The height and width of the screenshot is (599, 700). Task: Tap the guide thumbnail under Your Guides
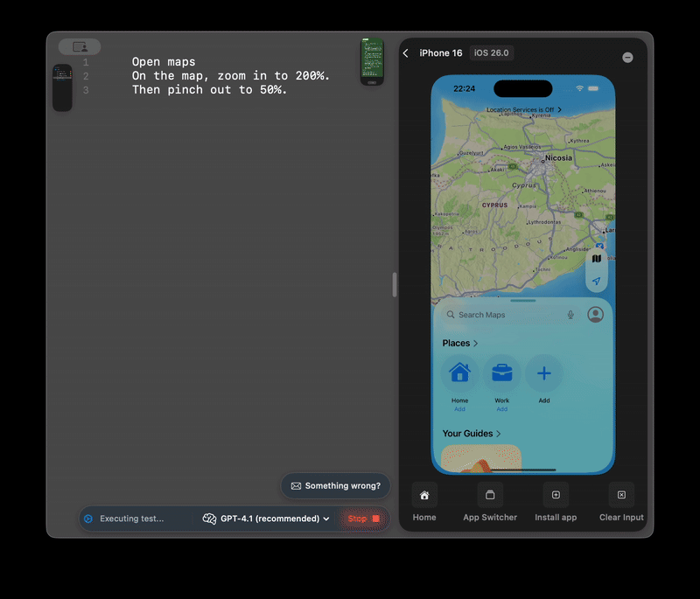pyautogui.click(x=480, y=458)
